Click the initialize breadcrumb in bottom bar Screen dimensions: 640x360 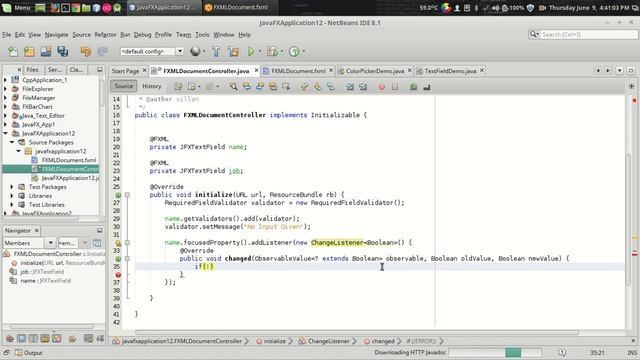(271, 341)
